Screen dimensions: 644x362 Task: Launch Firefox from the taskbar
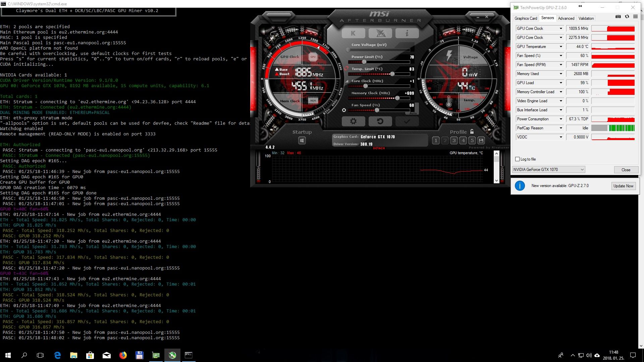123,355
